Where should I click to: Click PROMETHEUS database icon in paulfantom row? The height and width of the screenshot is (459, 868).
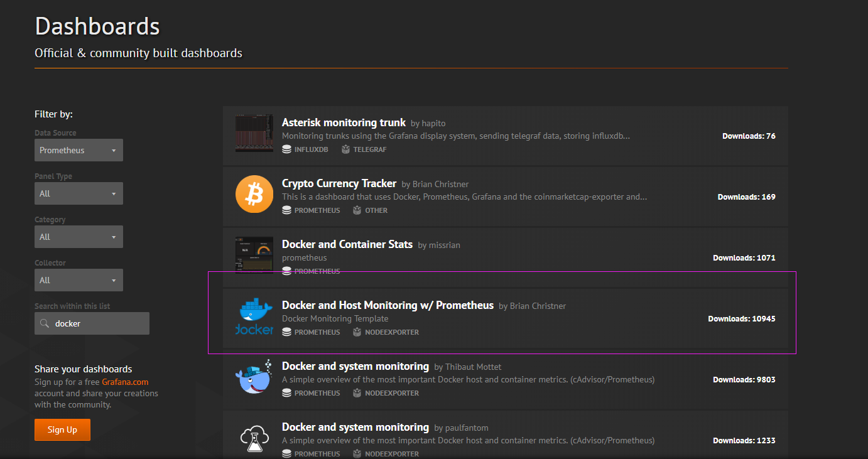[x=286, y=454]
